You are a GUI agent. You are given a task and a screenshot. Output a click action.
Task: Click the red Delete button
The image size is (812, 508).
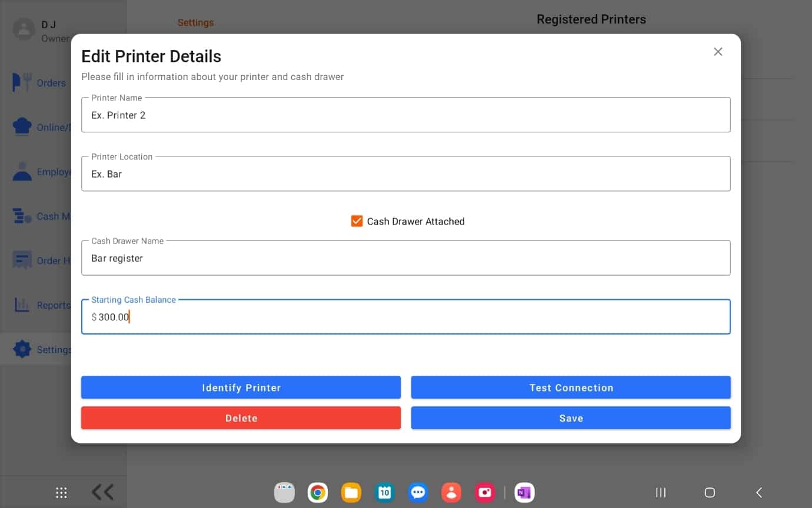(x=241, y=418)
